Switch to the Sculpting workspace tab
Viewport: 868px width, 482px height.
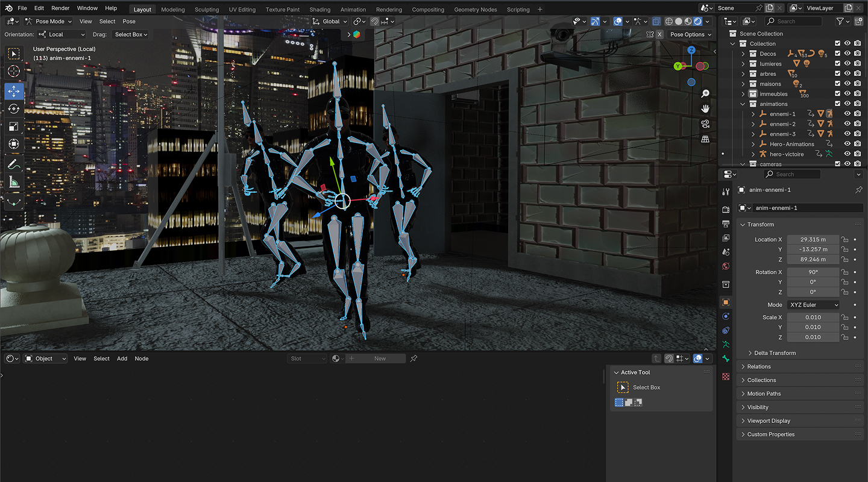(207, 10)
